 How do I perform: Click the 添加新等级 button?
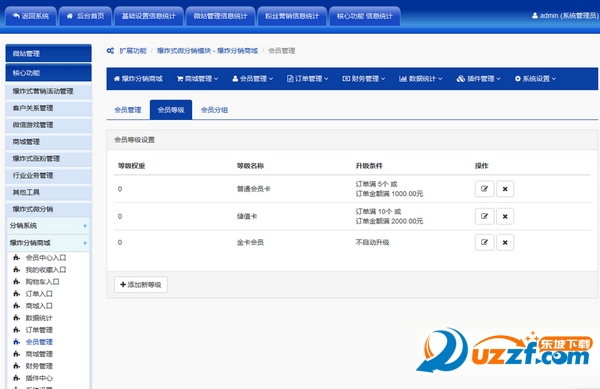[x=141, y=285]
